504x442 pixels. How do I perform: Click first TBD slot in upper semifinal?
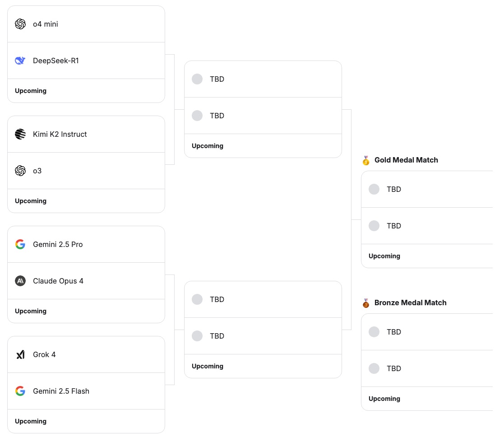tap(263, 79)
